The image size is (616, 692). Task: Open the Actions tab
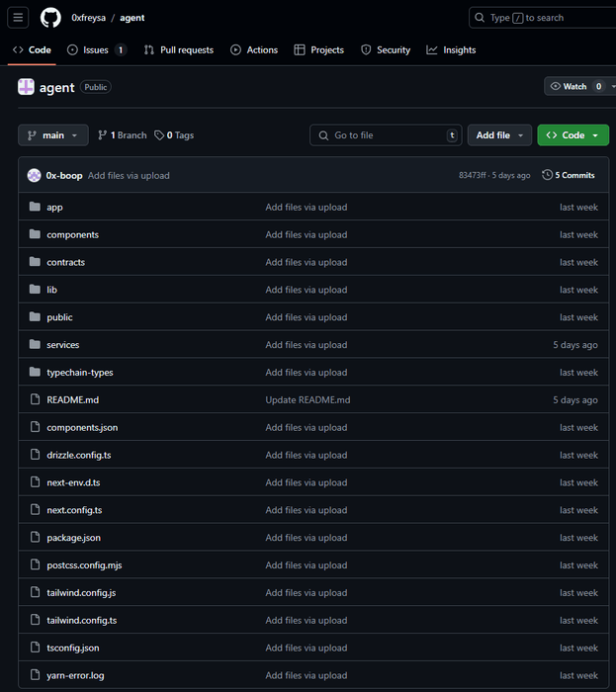click(254, 49)
